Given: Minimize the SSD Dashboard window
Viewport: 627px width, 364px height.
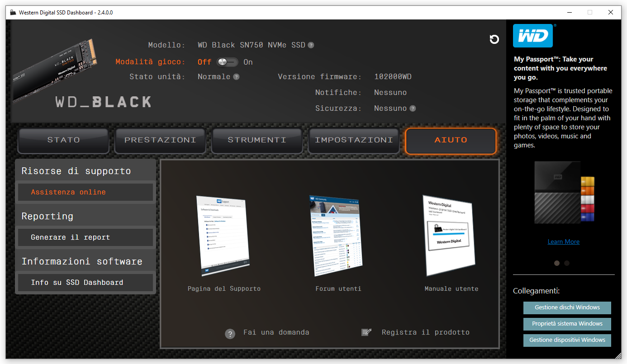Looking at the screenshot, I should tap(569, 13).
